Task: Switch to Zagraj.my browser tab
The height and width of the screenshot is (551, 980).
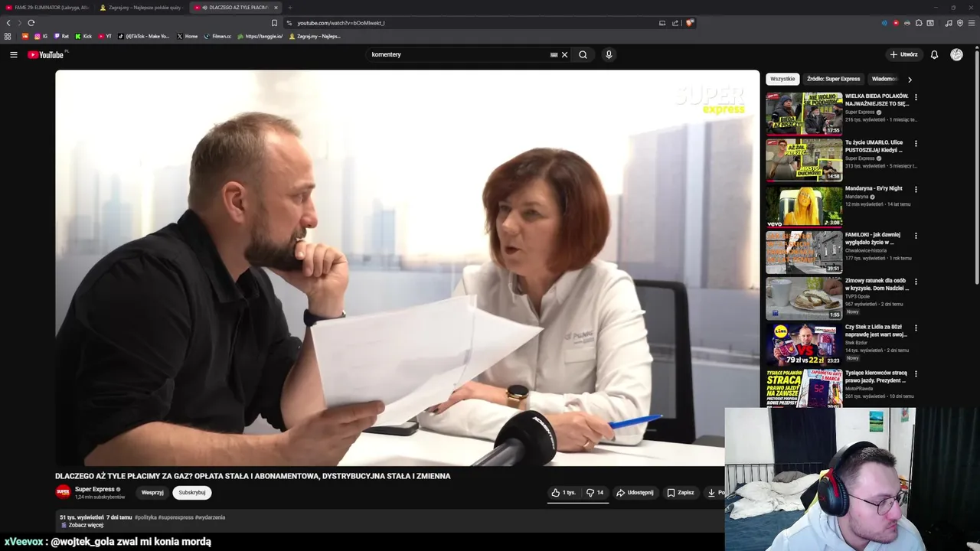Action: coord(142,8)
